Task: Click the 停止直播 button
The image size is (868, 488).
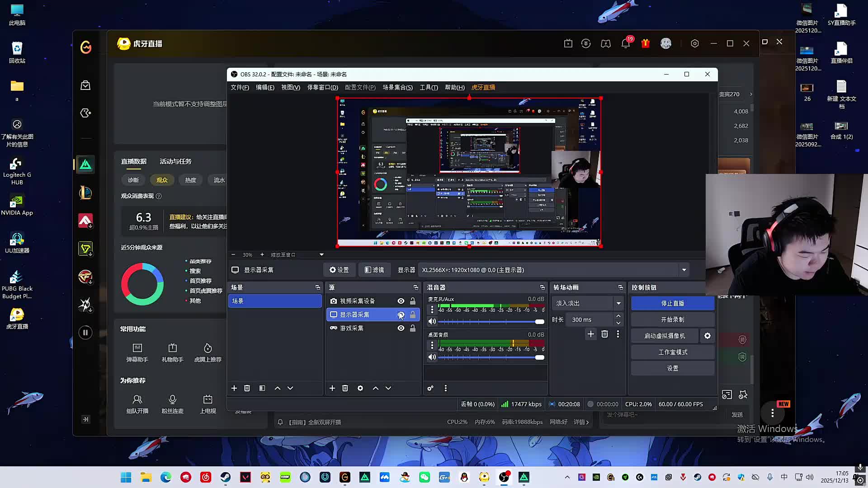Action: (672, 303)
